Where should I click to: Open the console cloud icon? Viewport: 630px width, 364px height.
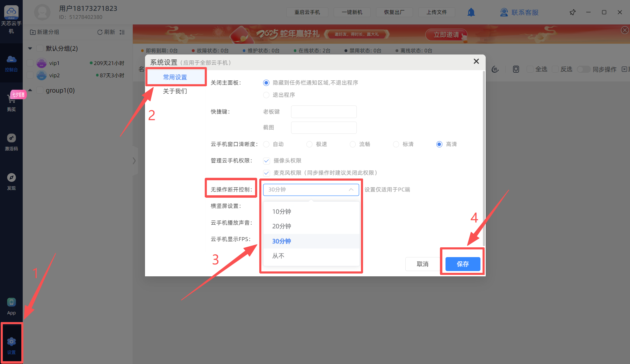click(x=11, y=60)
